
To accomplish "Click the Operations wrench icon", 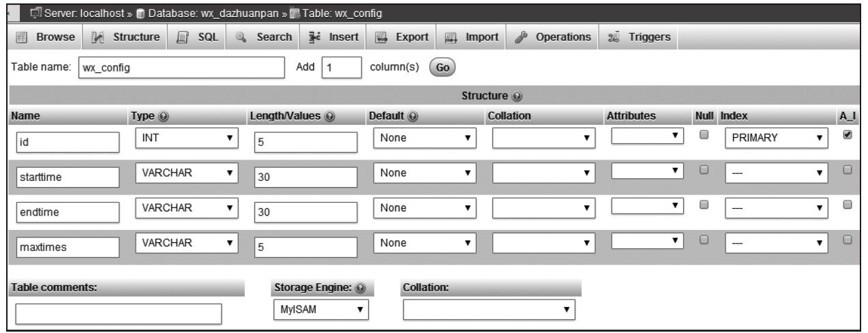I will (x=522, y=36).
